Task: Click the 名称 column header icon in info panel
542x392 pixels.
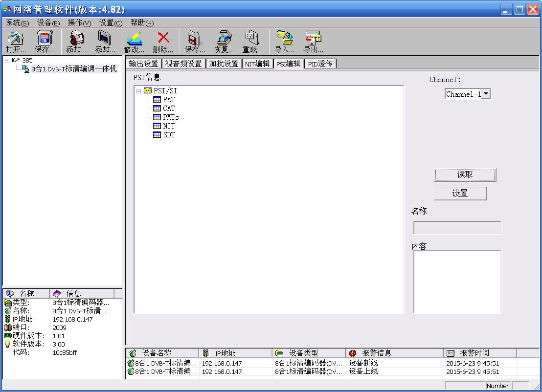Action: click(10, 293)
